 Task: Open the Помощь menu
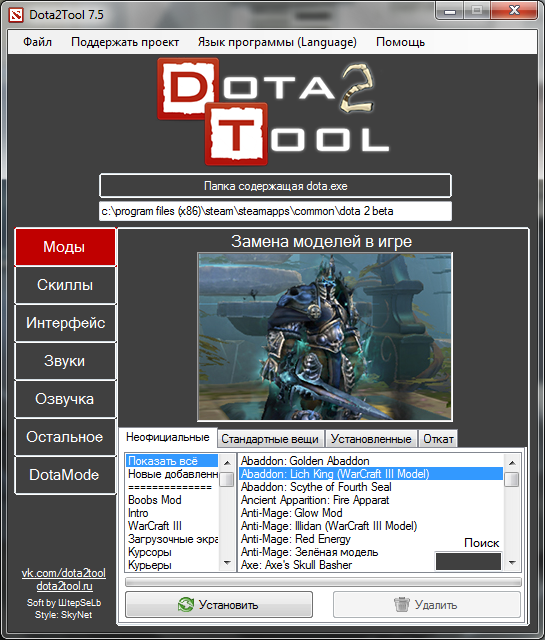click(400, 42)
